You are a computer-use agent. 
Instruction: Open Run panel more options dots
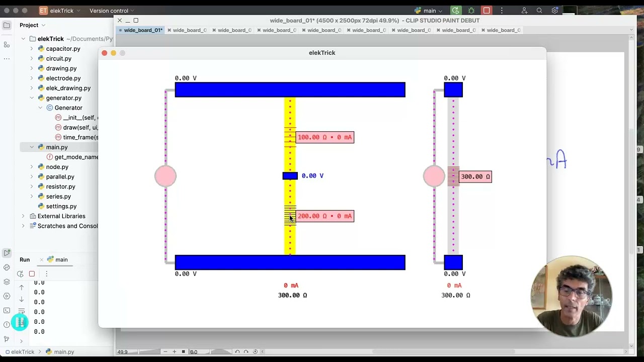[x=46, y=274]
